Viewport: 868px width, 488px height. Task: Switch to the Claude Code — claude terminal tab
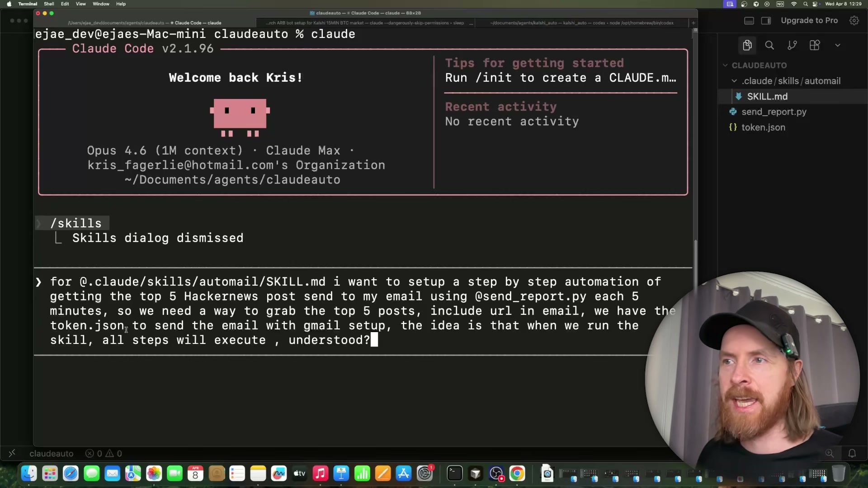(145, 23)
